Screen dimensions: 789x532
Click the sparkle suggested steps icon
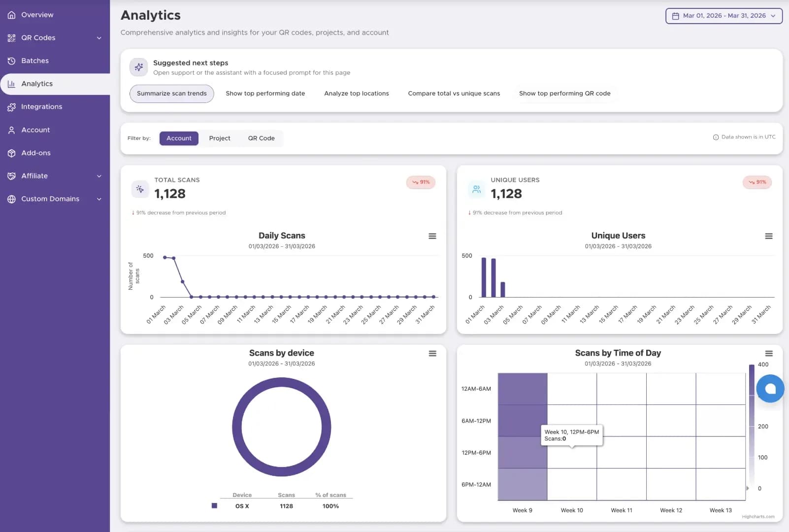(139, 67)
